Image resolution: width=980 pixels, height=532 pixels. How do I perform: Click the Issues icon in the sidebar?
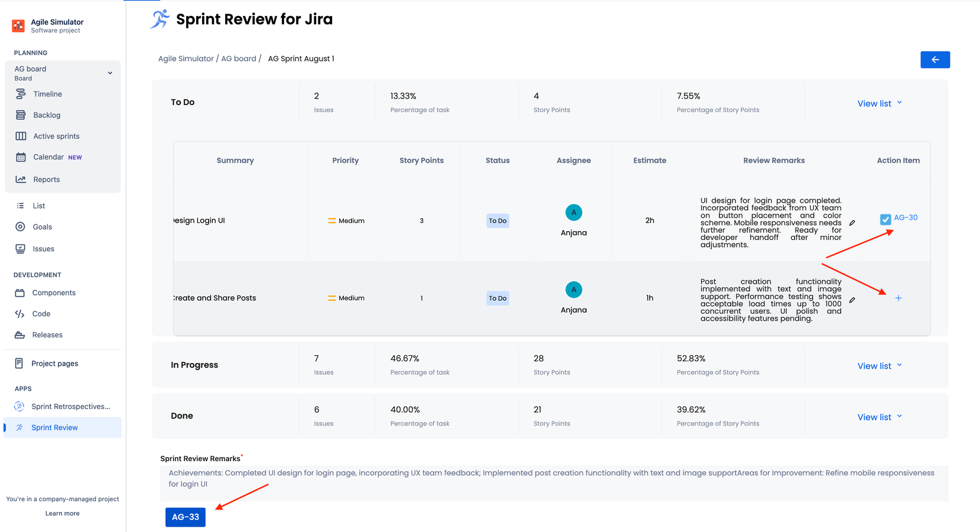[20, 249]
